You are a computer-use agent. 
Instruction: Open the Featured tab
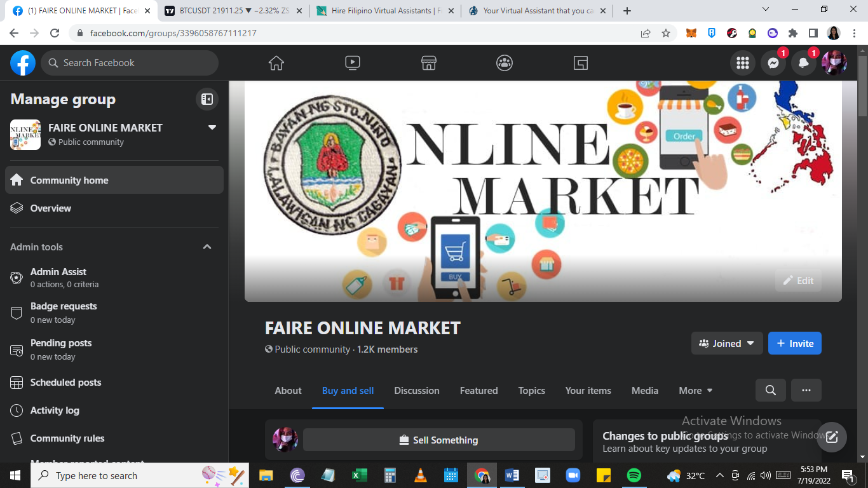(x=479, y=391)
